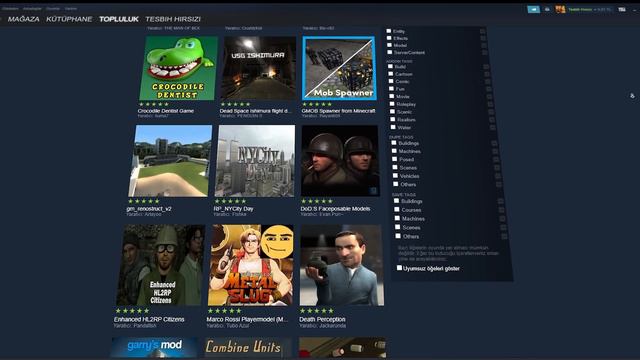
Task: Go to the MAĞAZA store tab
Action: click(24, 19)
